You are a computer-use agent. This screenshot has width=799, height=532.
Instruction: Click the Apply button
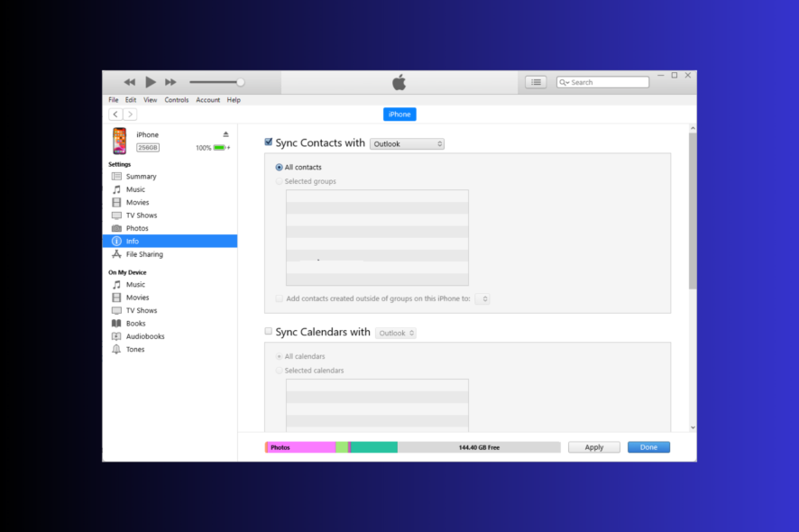593,447
